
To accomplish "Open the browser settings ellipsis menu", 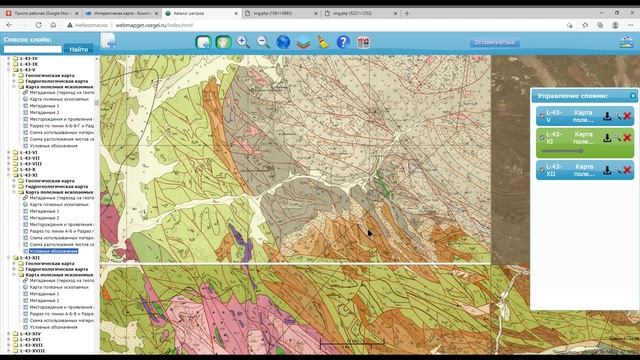I will (x=630, y=25).
